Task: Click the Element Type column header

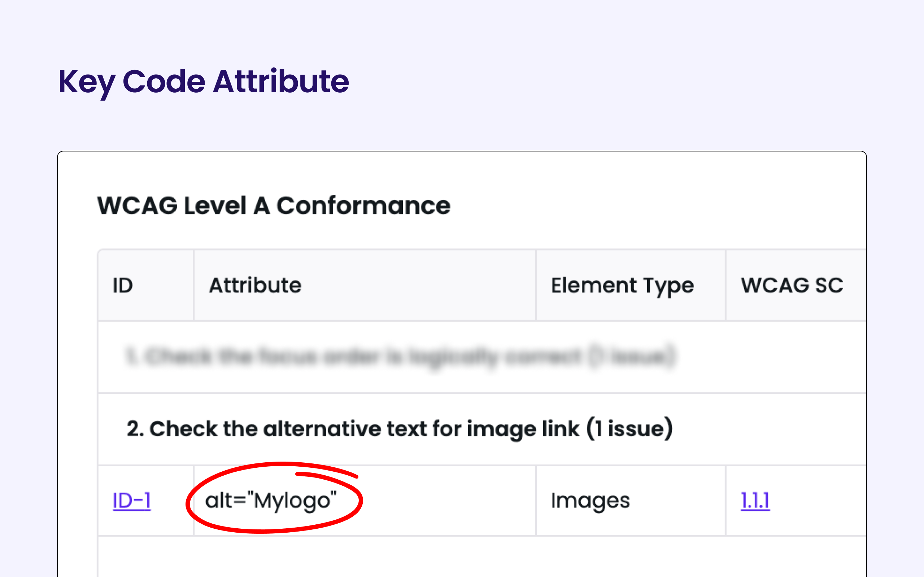Action: pyautogui.click(x=622, y=285)
